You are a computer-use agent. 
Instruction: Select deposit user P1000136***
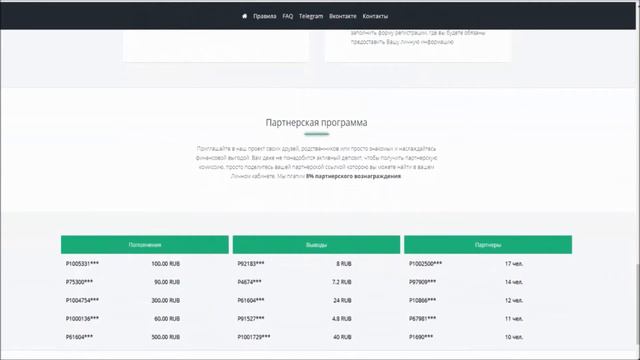point(82,319)
